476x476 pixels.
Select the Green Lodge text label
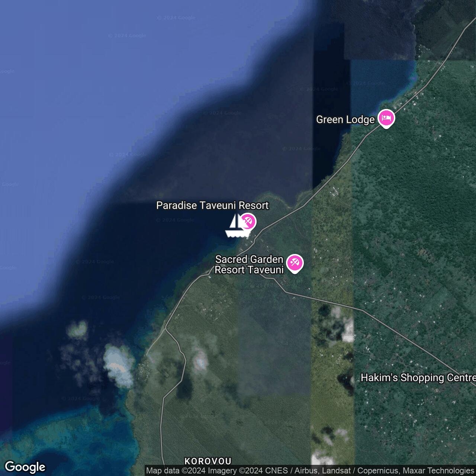coord(345,120)
